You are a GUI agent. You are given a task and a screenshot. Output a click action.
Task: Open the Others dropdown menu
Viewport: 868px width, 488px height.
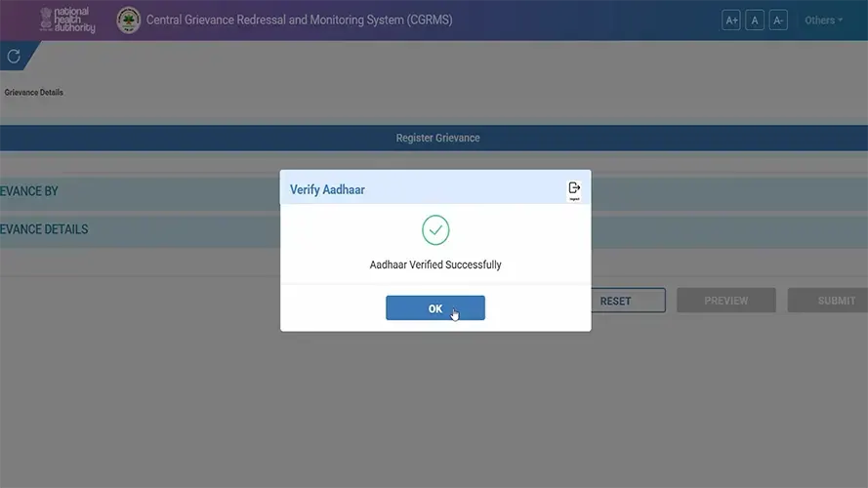point(823,20)
